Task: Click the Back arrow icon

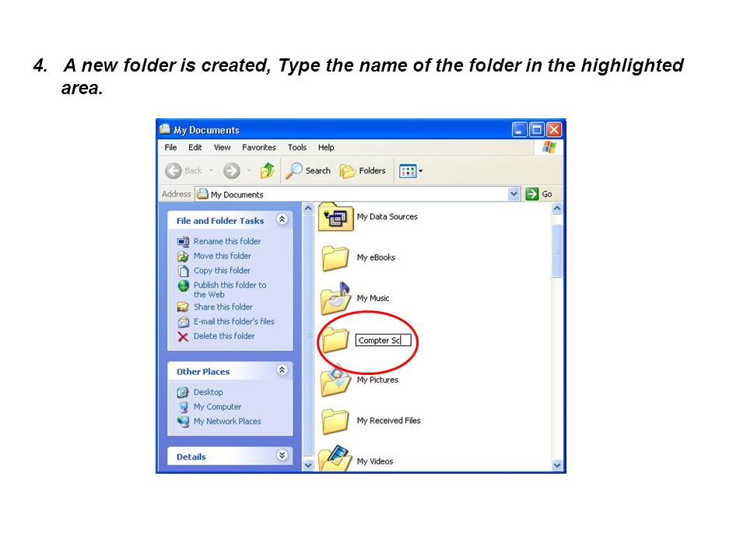Action: [x=174, y=170]
